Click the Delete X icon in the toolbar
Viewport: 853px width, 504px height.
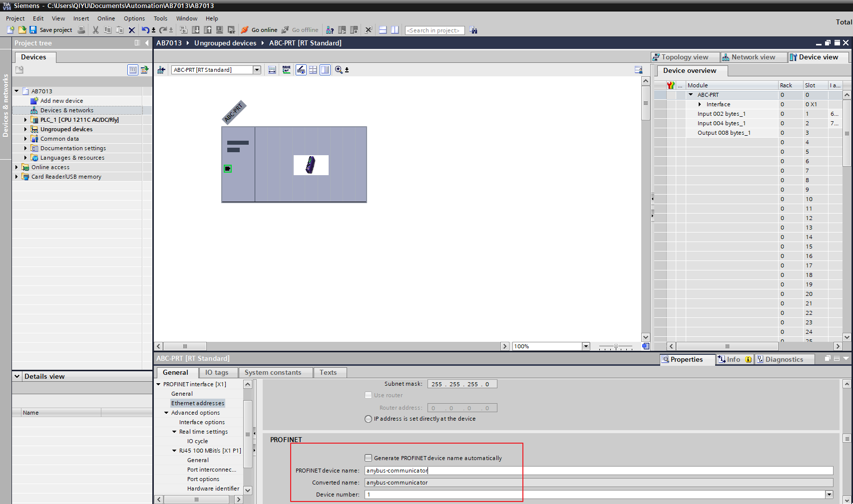click(132, 30)
